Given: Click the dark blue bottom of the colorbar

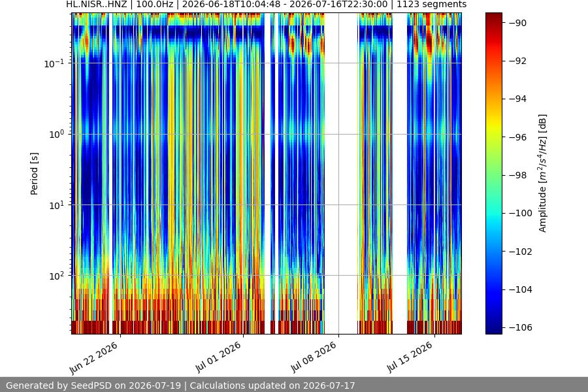Looking at the screenshot, I should pos(493,330).
